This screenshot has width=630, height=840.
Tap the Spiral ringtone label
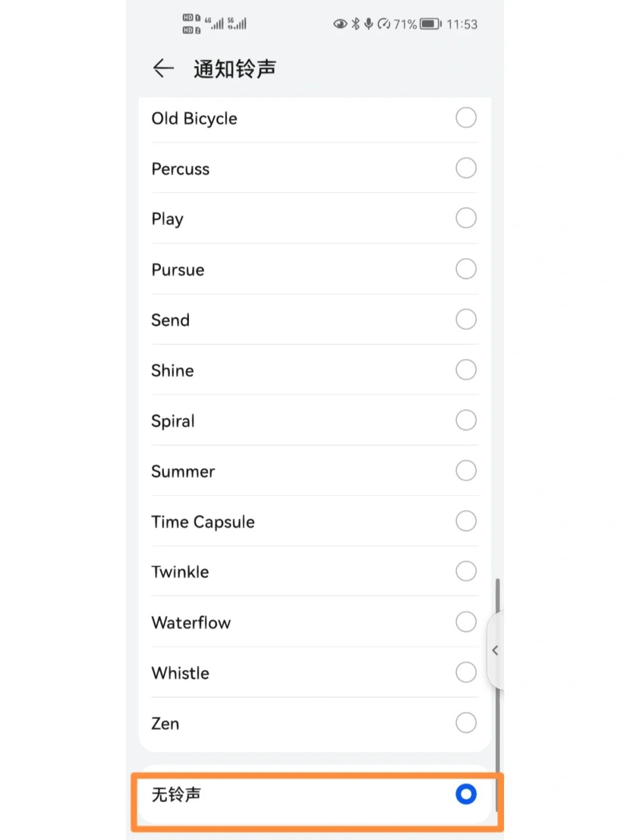pos(173,421)
